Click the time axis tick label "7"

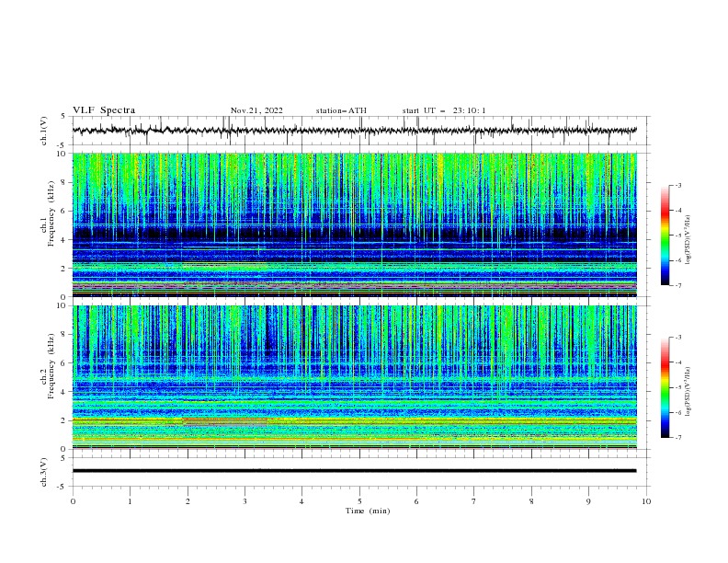tap(474, 501)
